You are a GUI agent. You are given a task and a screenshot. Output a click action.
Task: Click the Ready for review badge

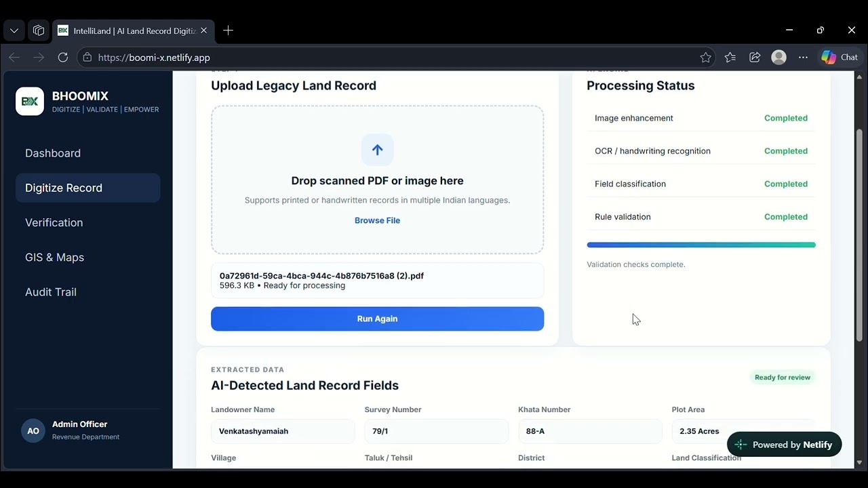coord(783,378)
